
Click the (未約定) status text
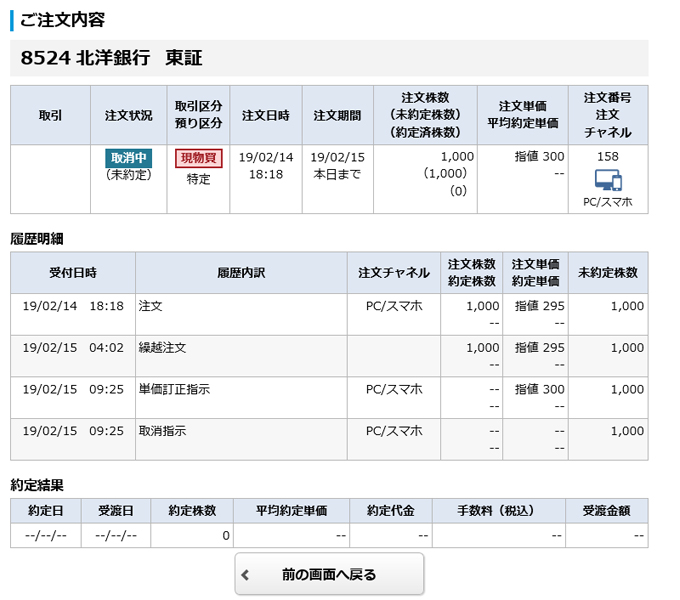click(x=128, y=175)
